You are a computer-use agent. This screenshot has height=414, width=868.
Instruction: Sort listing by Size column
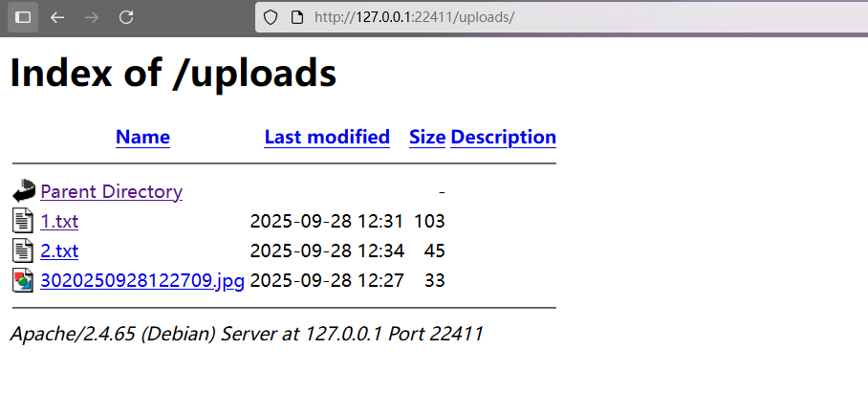(x=427, y=138)
